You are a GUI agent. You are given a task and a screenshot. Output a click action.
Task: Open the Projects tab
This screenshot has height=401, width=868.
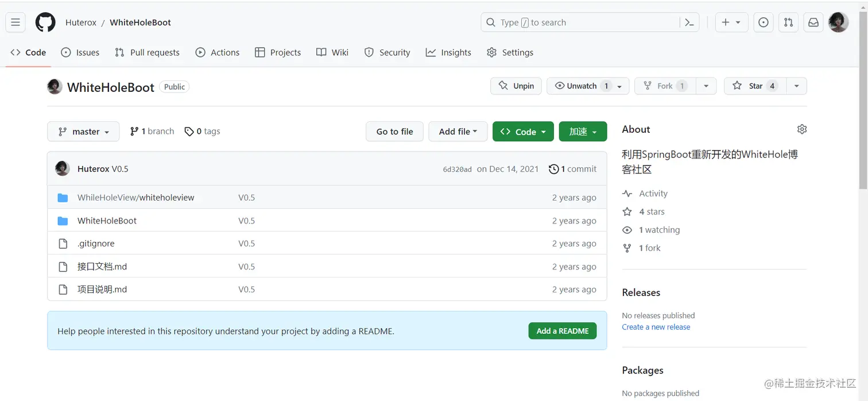278,52
